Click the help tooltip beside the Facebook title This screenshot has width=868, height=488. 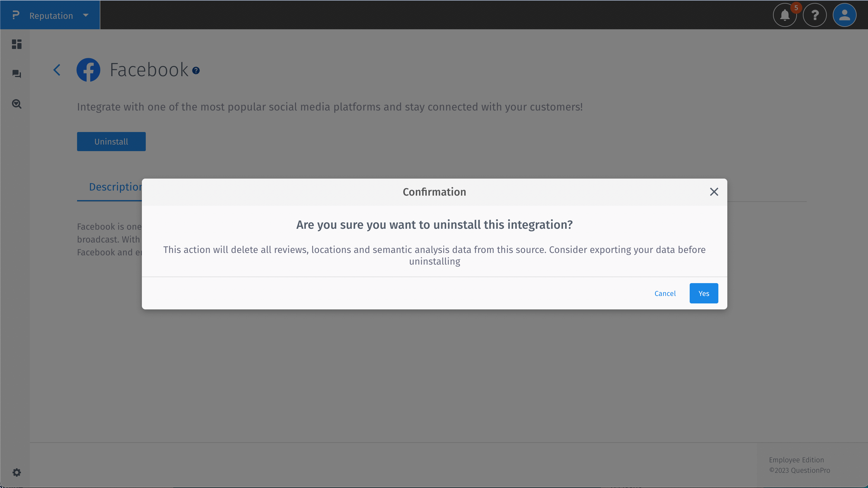(x=196, y=70)
